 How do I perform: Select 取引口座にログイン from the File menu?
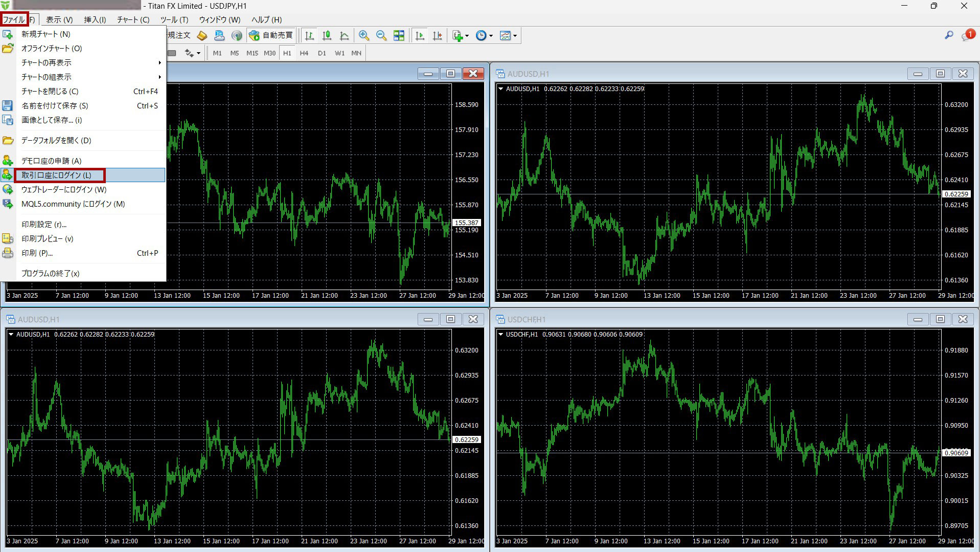coord(56,175)
